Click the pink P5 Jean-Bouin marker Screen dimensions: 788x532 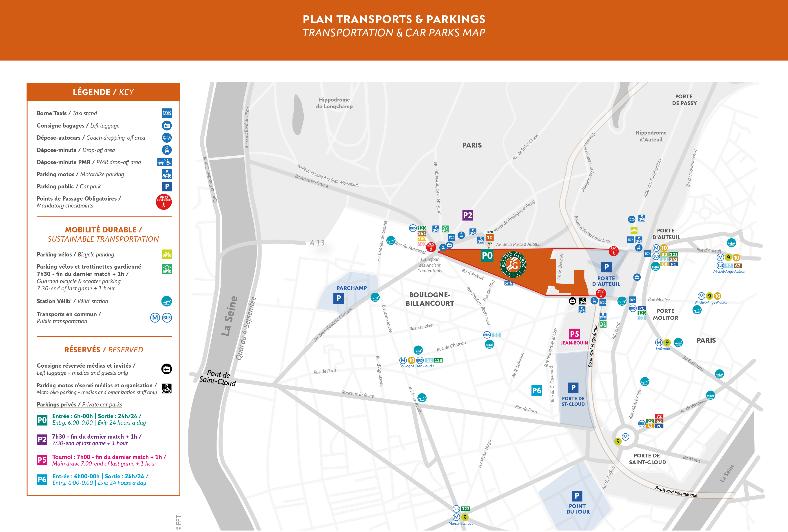(x=574, y=334)
